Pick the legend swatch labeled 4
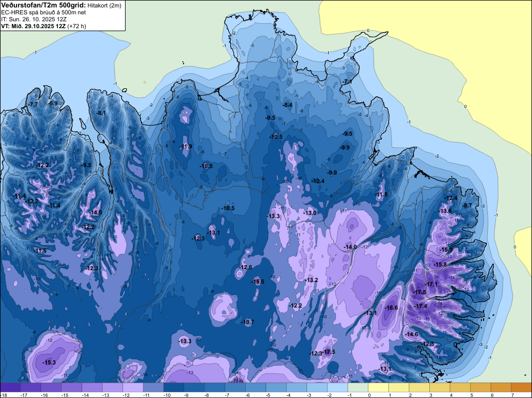Screen dimensions: 532x398 (460, 387)
